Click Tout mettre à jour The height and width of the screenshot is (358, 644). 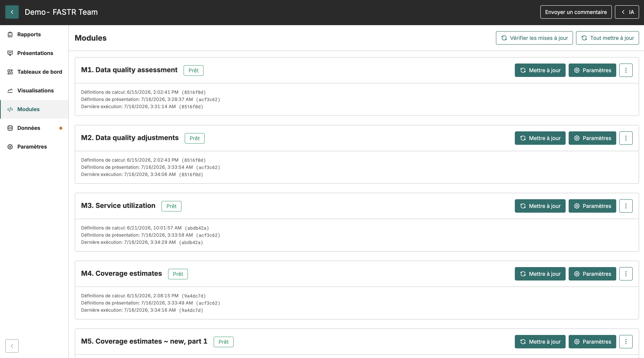pos(608,38)
